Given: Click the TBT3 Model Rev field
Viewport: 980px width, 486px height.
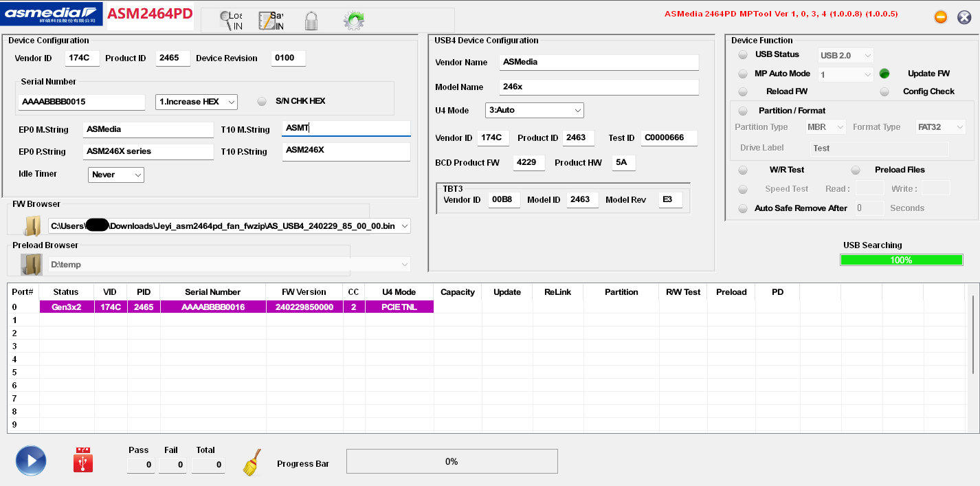Looking at the screenshot, I should point(671,200).
